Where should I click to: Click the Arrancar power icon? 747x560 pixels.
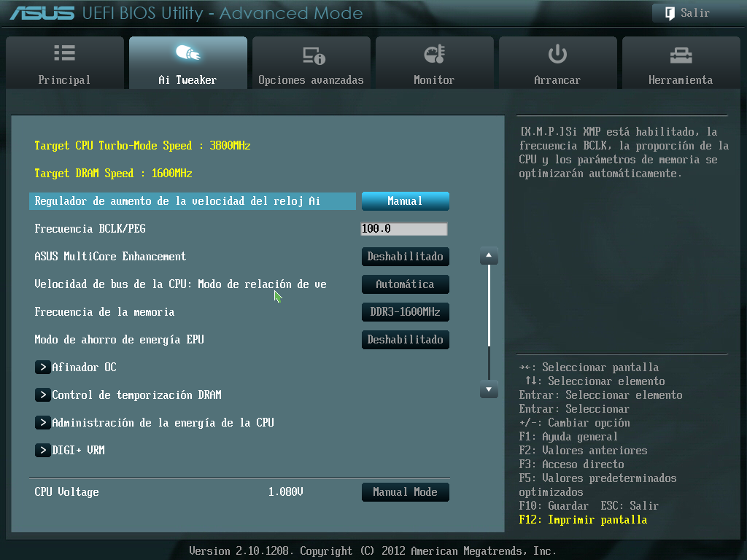point(557,54)
